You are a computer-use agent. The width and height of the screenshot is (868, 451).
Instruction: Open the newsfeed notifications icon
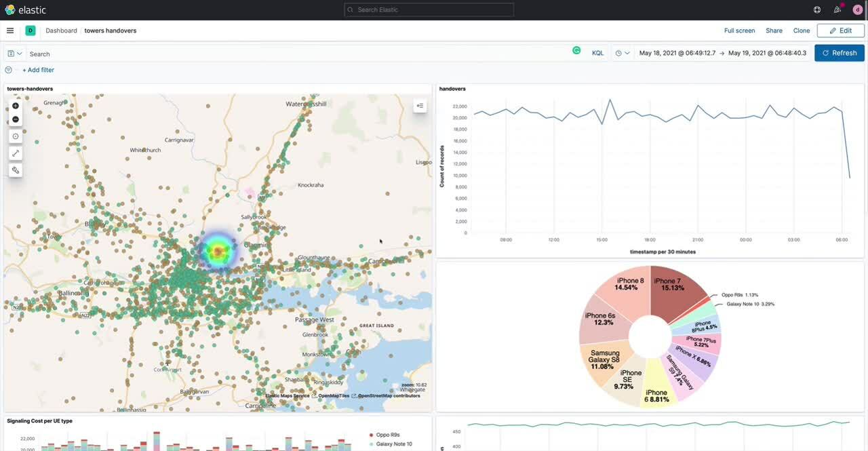click(x=837, y=9)
